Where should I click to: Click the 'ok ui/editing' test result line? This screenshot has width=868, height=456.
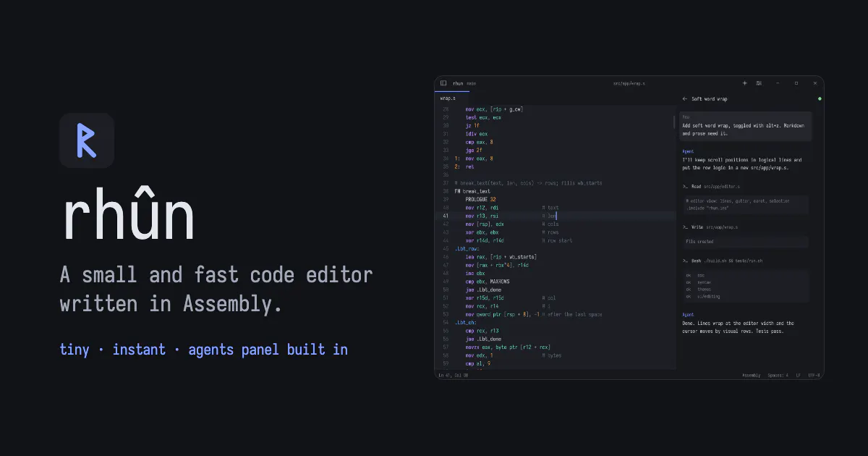pos(702,296)
